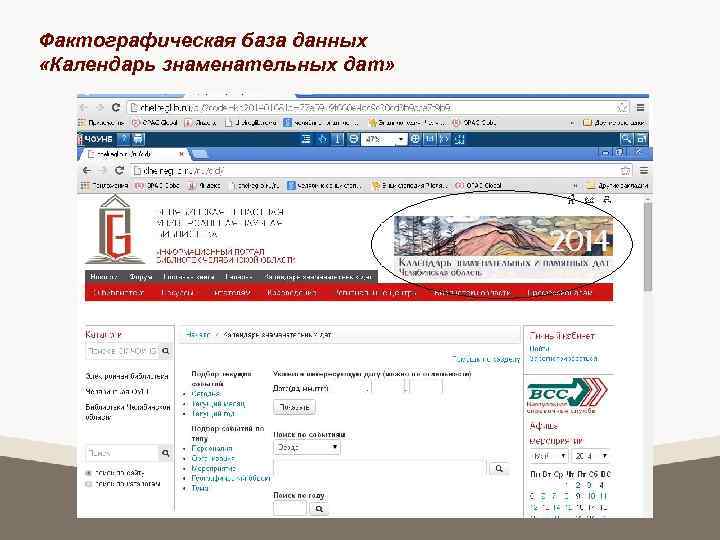Open Календарь знаменательных дат menu item
This screenshot has height=540, width=720.
tap(318, 276)
